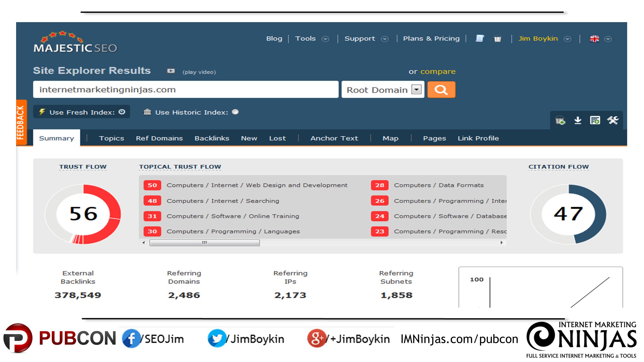Image resolution: width=644 pixels, height=362 pixels.
Task: Open the Root Domain dropdown
Action: (383, 89)
